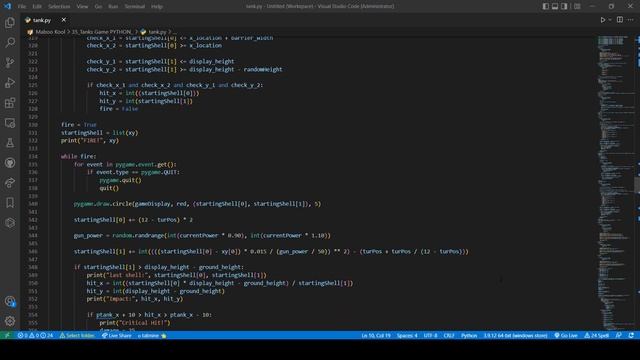Viewport: 640px width, 360px height.
Task: Open the Search view in the activity bar
Action: point(10,42)
